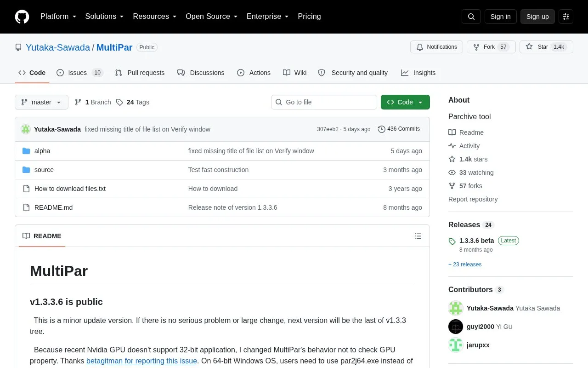Open the search magnifier icon
Image resolution: width=588 pixels, height=368 pixels.
471,17
